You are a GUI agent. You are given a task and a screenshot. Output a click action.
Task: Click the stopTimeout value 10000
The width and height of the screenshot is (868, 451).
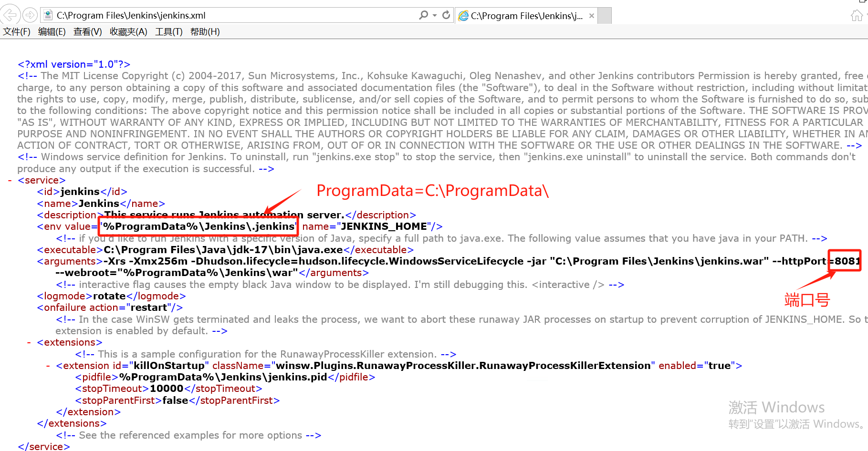tap(167, 389)
